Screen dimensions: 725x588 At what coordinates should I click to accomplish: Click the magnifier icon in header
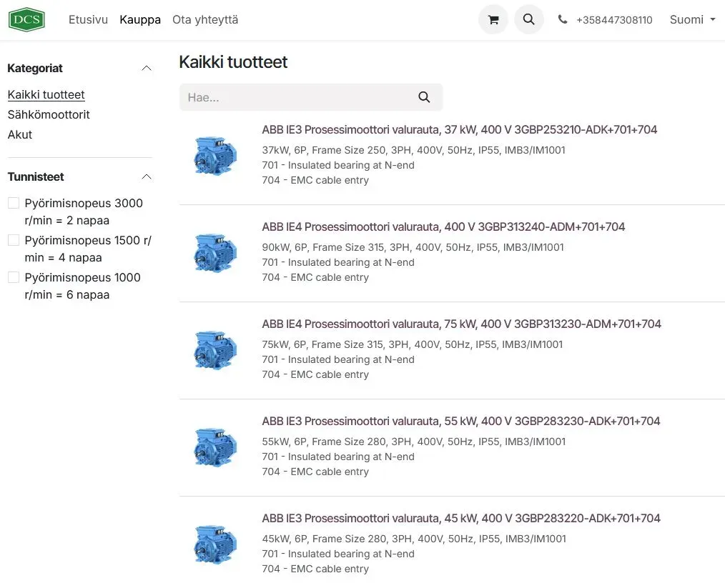click(529, 20)
